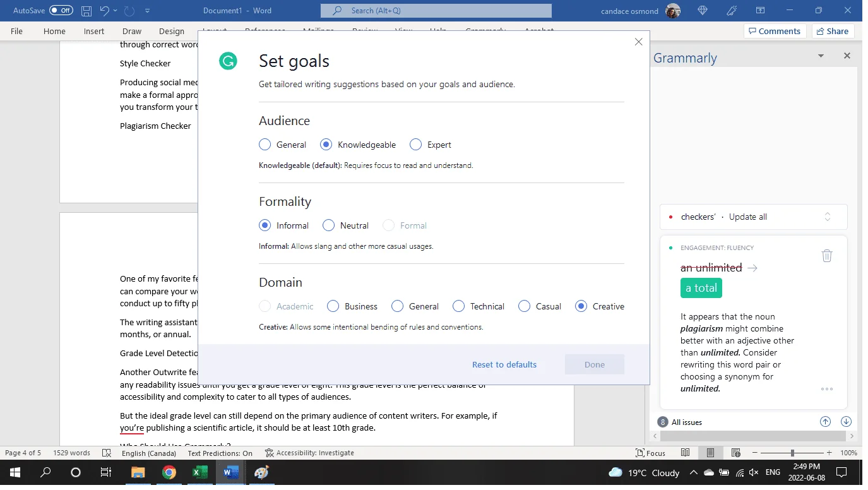Screen dimensions: 868x490
Task: Open the Draw ribbon tab
Action: [132, 31]
